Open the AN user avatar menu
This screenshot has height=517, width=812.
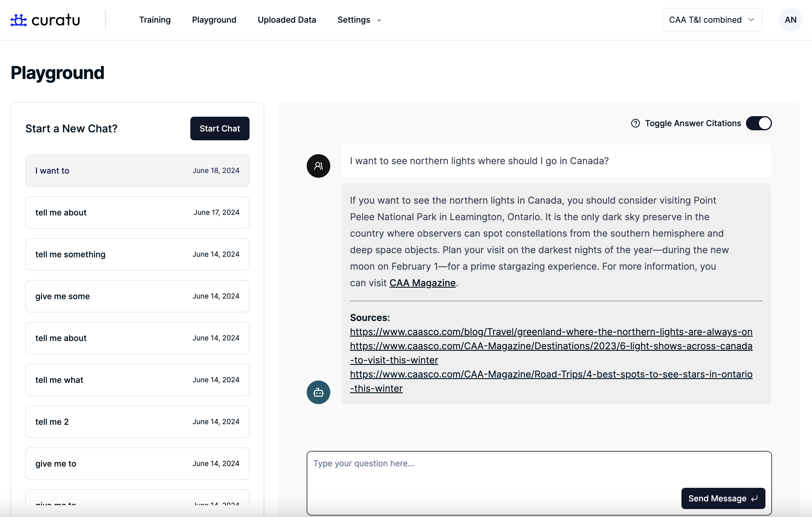(x=790, y=20)
